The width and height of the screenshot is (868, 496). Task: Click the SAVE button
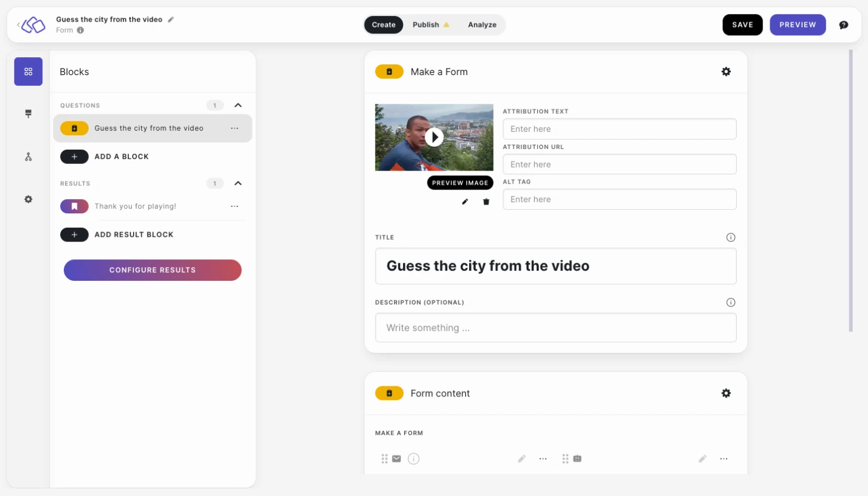743,25
